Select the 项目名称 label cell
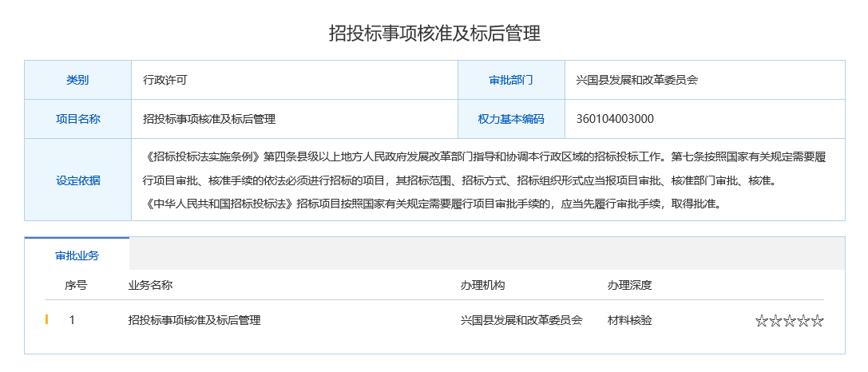This screenshot has width=868, height=372. point(77,119)
